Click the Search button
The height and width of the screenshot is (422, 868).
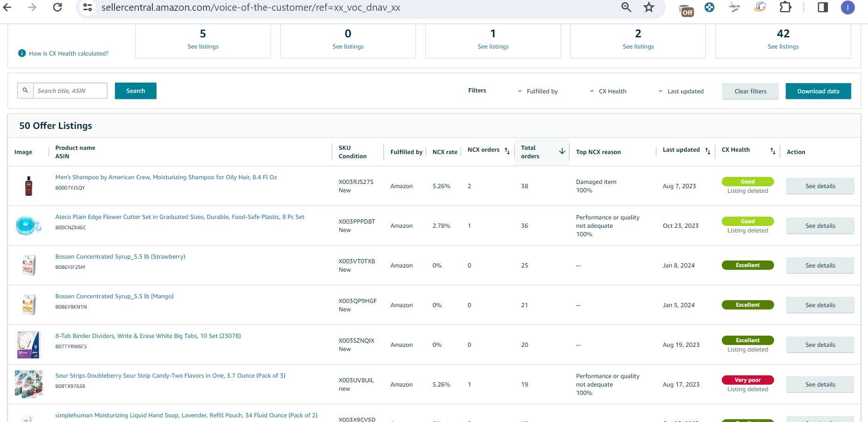[135, 91]
